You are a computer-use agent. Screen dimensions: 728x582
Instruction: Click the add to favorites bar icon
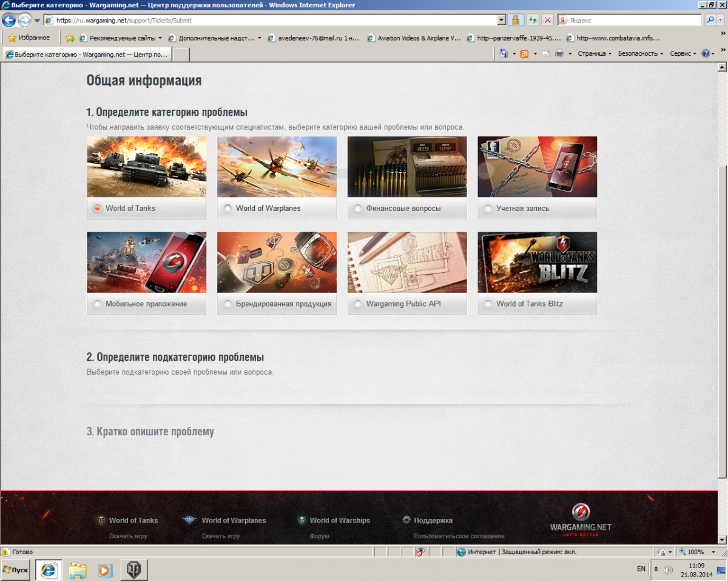(x=70, y=38)
